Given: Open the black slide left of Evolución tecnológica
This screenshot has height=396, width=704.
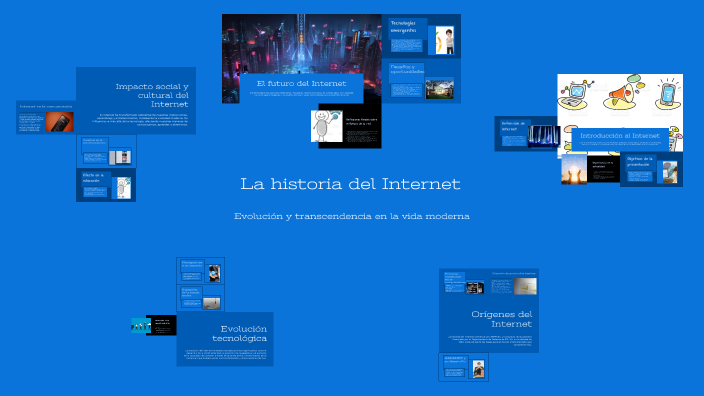Looking at the screenshot, I should (162, 325).
